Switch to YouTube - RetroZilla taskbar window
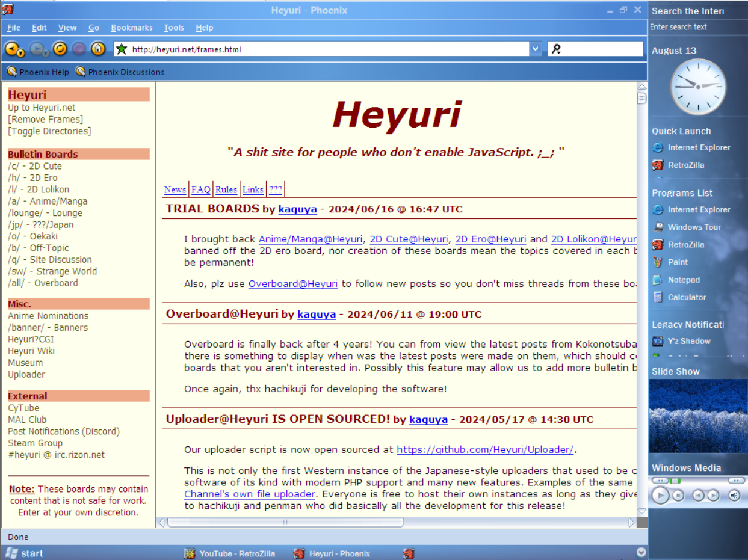This screenshot has width=748, height=560. (x=230, y=553)
